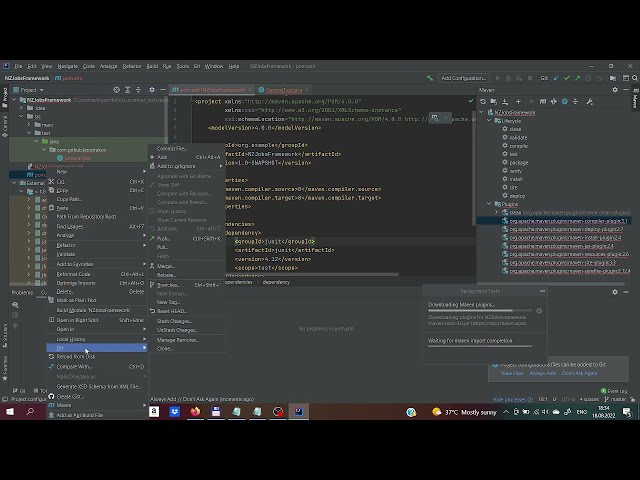Viewport: 640px width, 480px height.
Task: Click the taskbar search magnifier
Action: (x=30, y=411)
